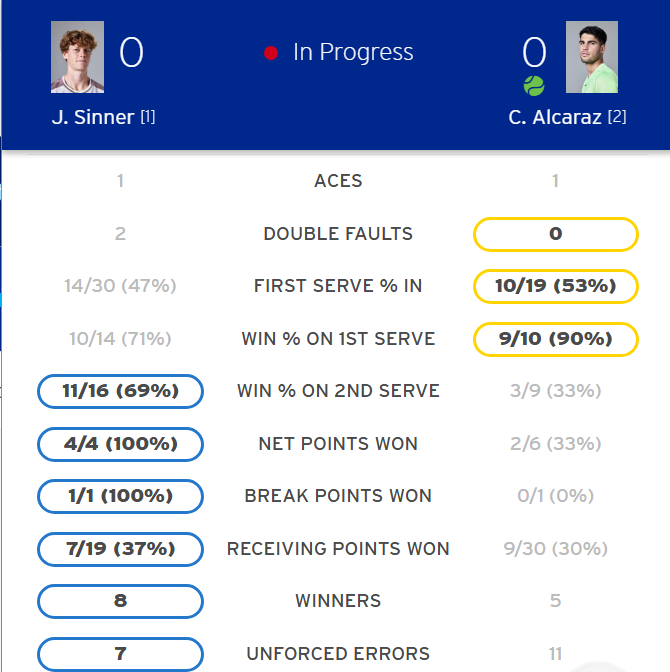Select Sinner's 11/16 (69%) second serve stat
The width and height of the screenshot is (670, 672).
[x=120, y=391]
